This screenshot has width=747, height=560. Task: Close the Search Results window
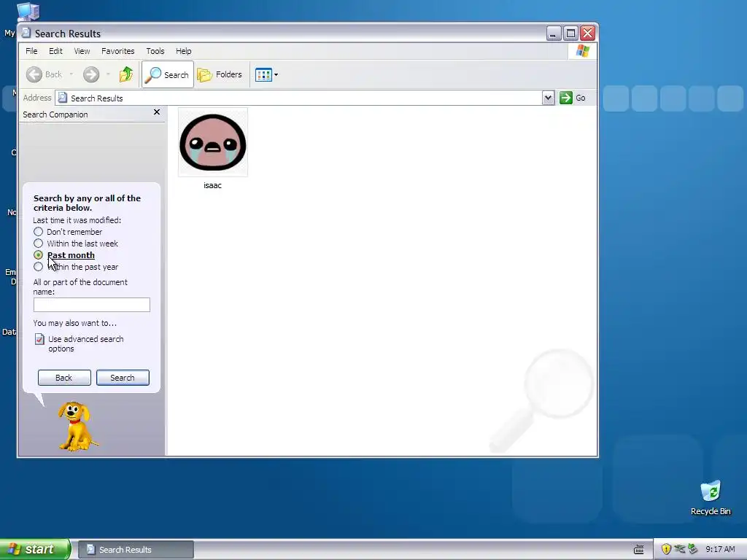(x=588, y=34)
